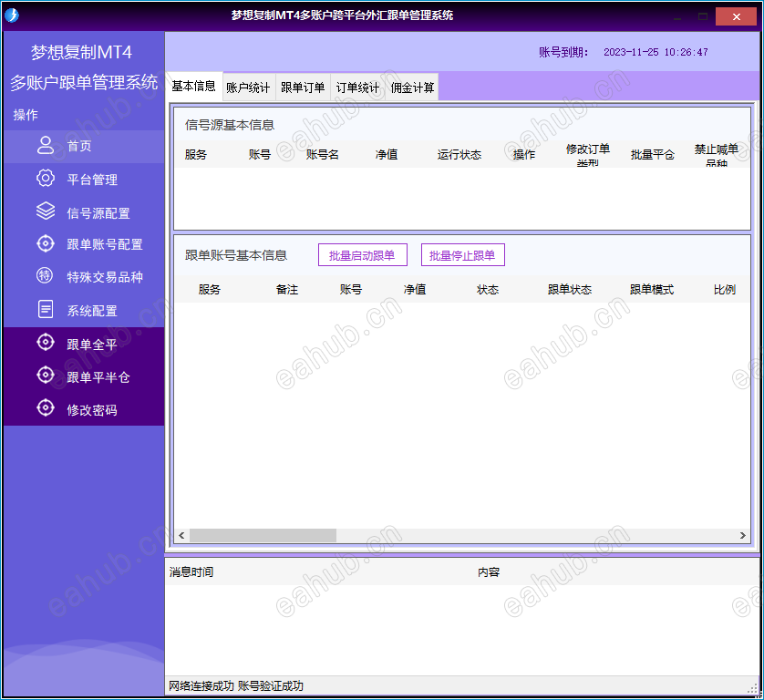764x700 pixels.
Task: Click the 消息时间 column header
Action: (191, 571)
